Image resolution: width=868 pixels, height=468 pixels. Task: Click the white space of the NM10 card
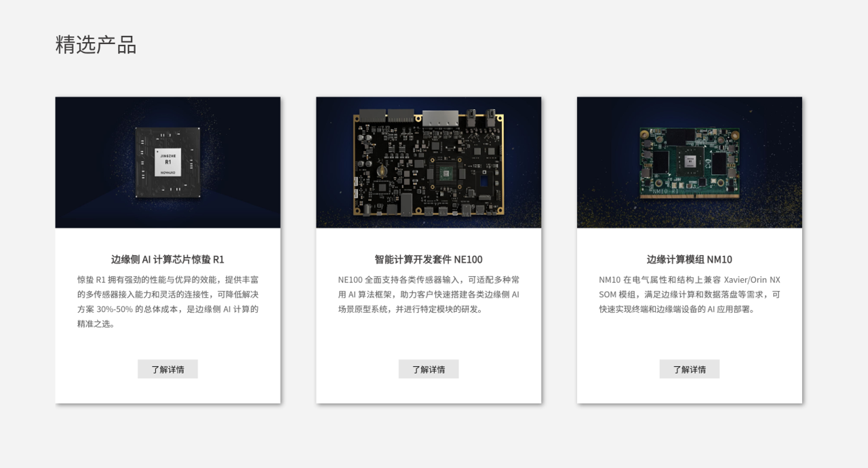click(689, 339)
